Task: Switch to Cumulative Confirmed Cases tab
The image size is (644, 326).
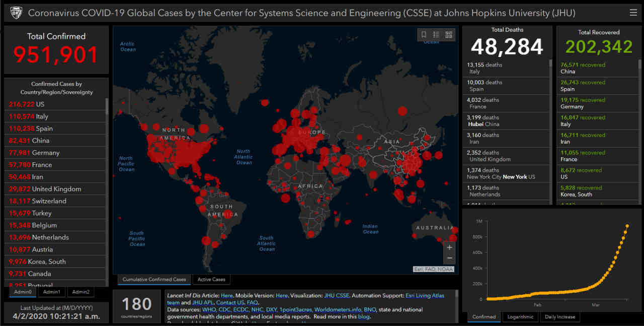Action: tap(154, 279)
